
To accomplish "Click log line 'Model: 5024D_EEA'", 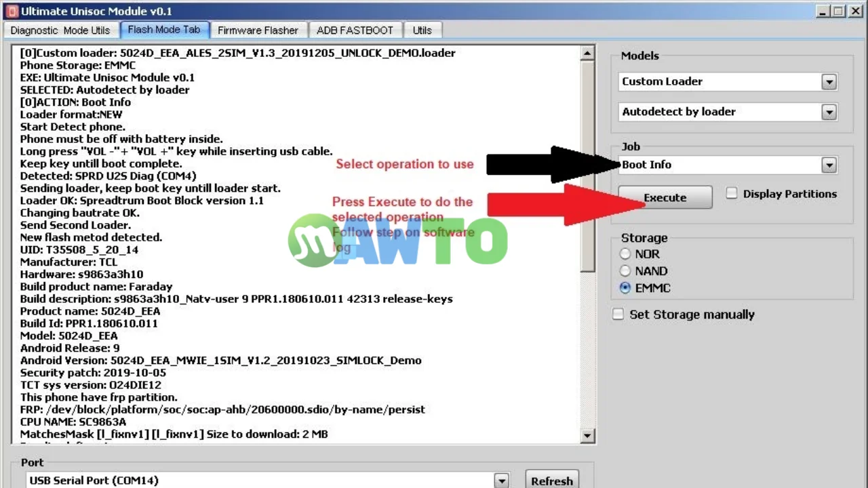I will click(68, 335).
